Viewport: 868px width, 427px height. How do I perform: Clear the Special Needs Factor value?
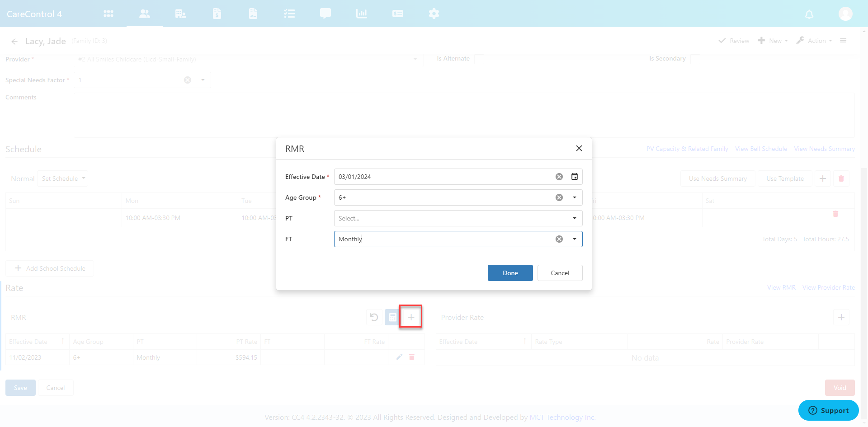(x=188, y=80)
